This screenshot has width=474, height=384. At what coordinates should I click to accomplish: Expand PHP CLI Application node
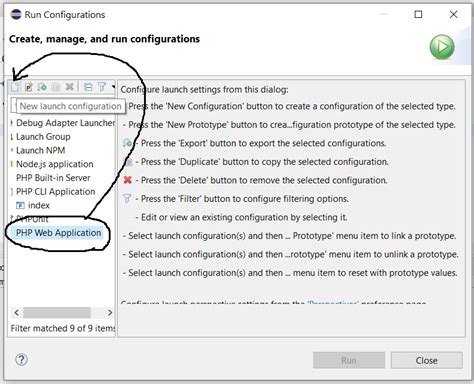pos(12,192)
